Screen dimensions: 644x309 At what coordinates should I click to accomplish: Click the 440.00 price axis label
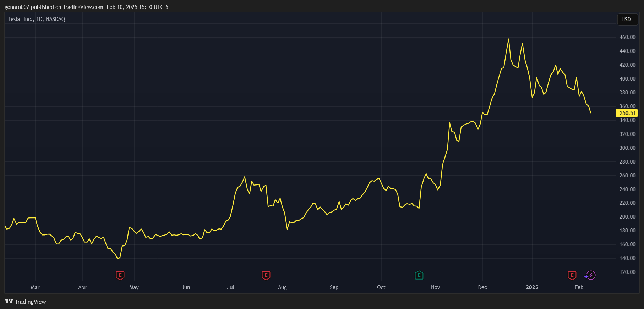tap(627, 51)
